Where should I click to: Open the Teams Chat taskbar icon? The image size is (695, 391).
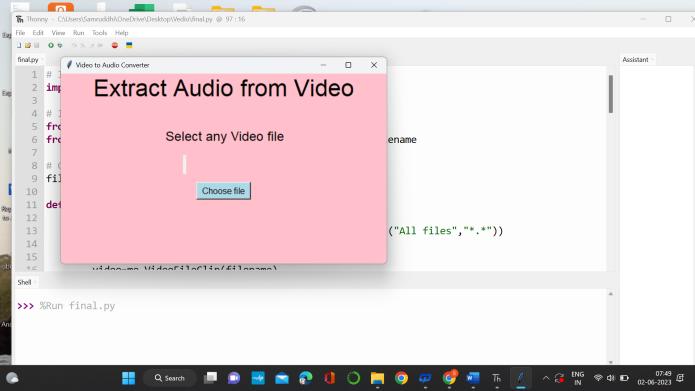tap(234, 378)
